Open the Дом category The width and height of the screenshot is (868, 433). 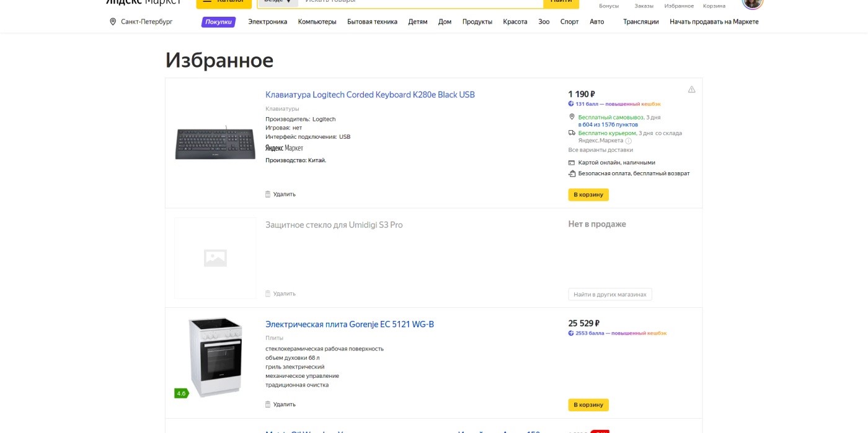[445, 22]
